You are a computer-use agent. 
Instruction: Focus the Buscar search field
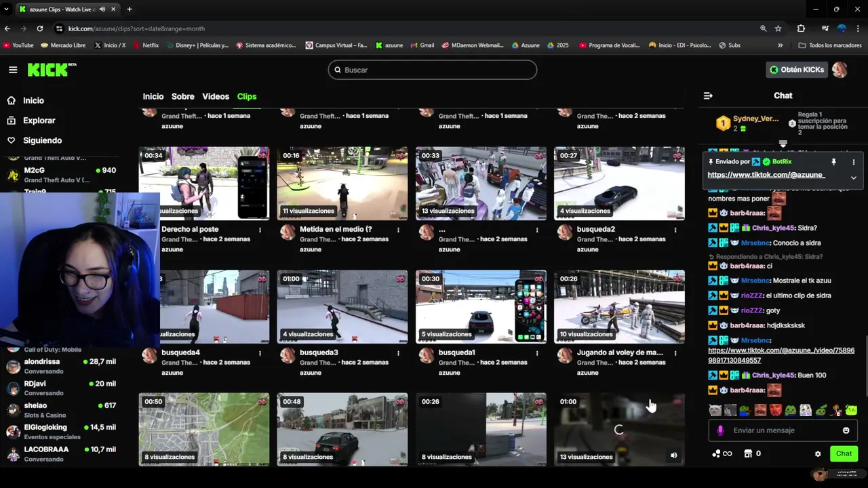[x=433, y=70]
